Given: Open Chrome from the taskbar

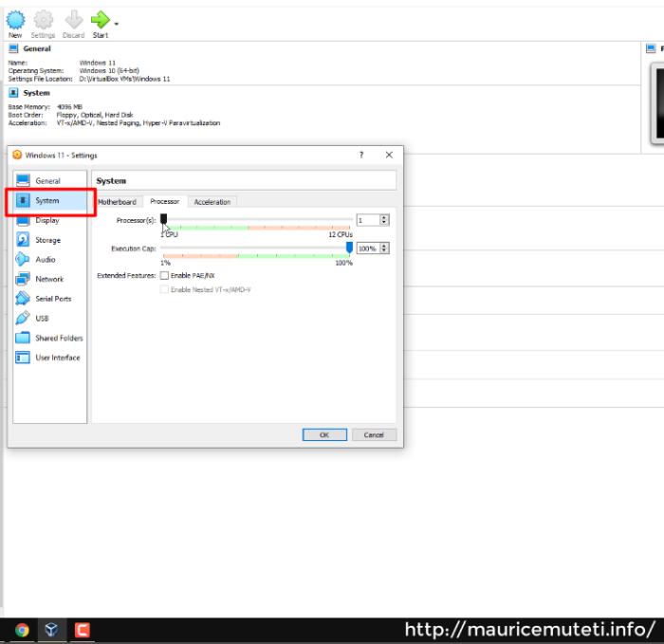Looking at the screenshot, I should pos(22,630).
